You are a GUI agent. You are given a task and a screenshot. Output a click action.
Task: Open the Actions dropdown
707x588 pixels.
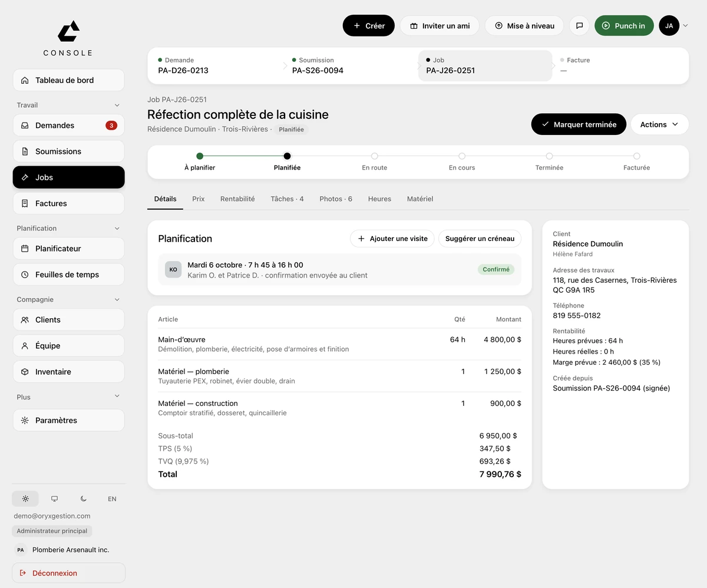click(x=659, y=124)
